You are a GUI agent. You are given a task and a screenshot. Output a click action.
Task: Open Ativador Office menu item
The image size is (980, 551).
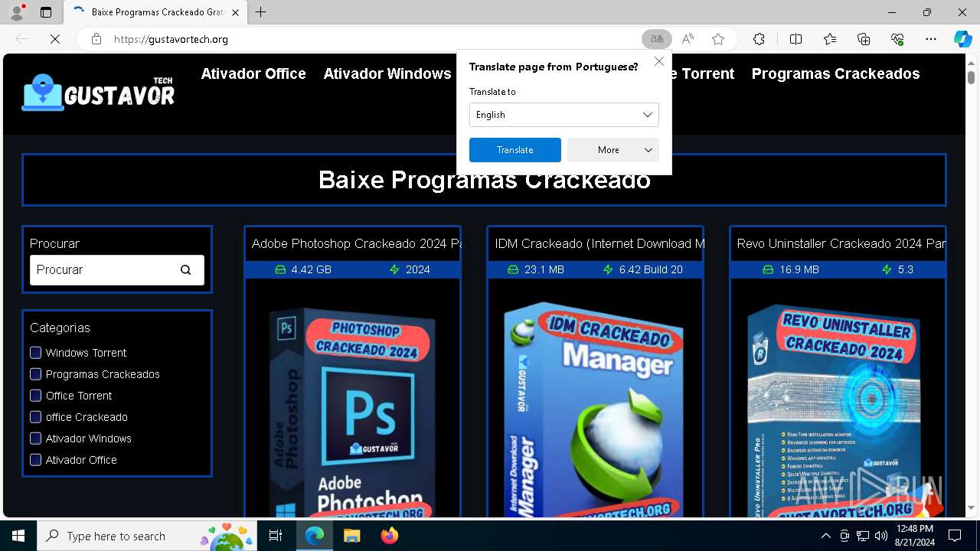coord(253,73)
